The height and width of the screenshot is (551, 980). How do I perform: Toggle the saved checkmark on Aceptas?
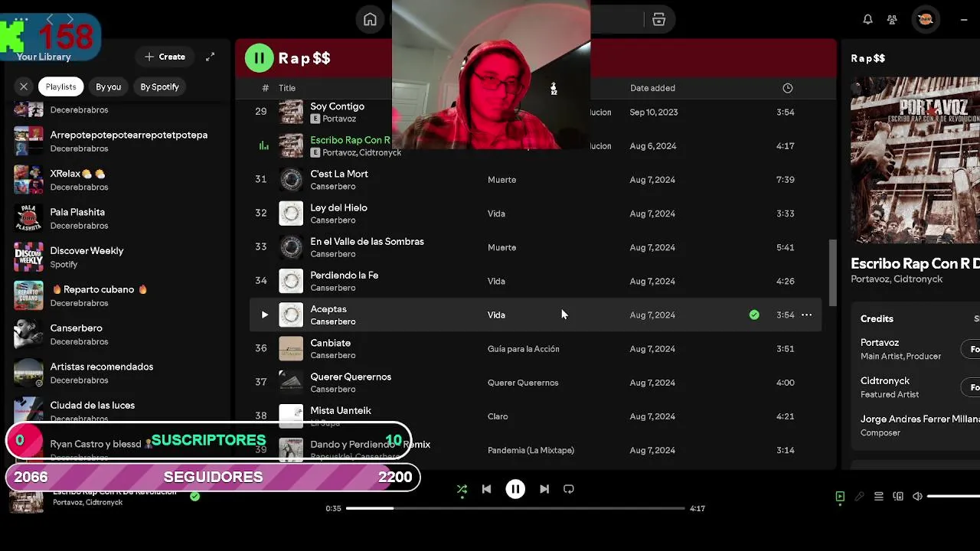pos(754,315)
